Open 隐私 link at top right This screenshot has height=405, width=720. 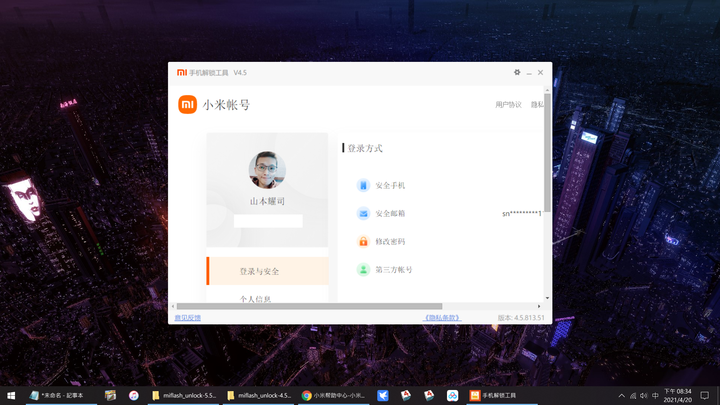pyautogui.click(x=537, y=105)
